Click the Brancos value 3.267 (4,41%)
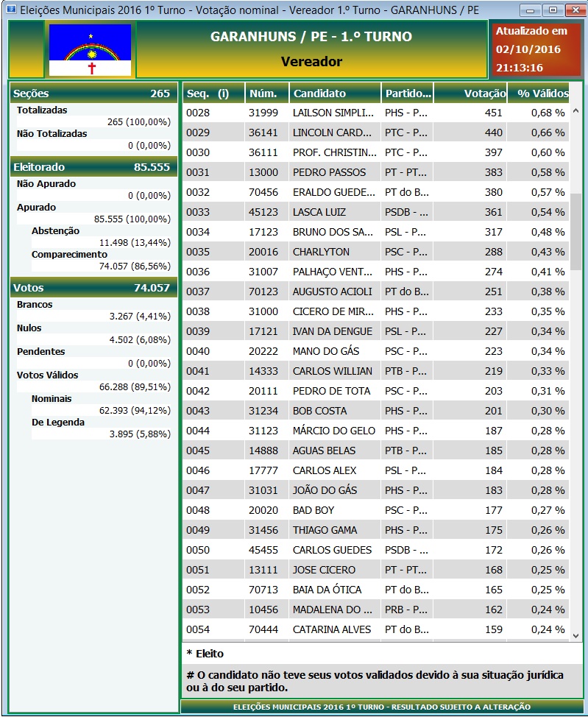 [140, 317]
